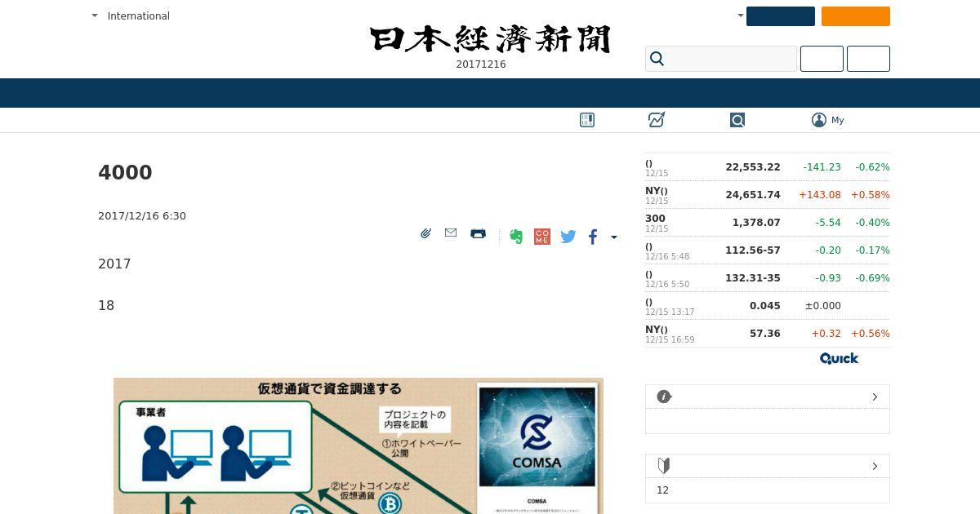This screenshot has width=980, height=514.
Task: Share article on Facebook
Action: point(593,237)
